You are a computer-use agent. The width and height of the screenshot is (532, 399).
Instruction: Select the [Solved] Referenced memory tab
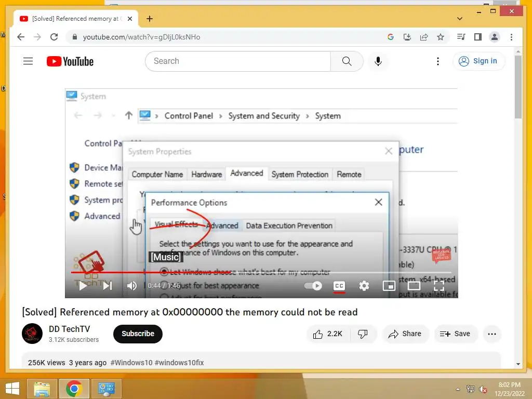(x=76, y=19)
